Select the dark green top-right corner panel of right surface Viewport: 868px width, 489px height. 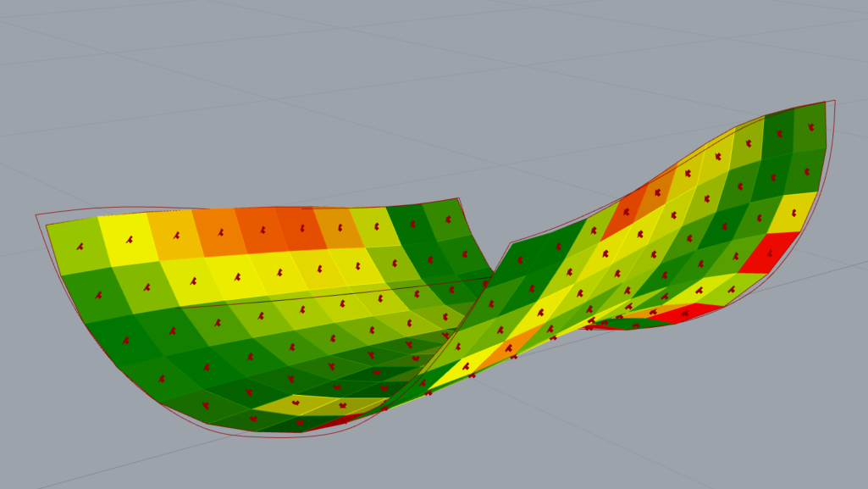[810, 128]
